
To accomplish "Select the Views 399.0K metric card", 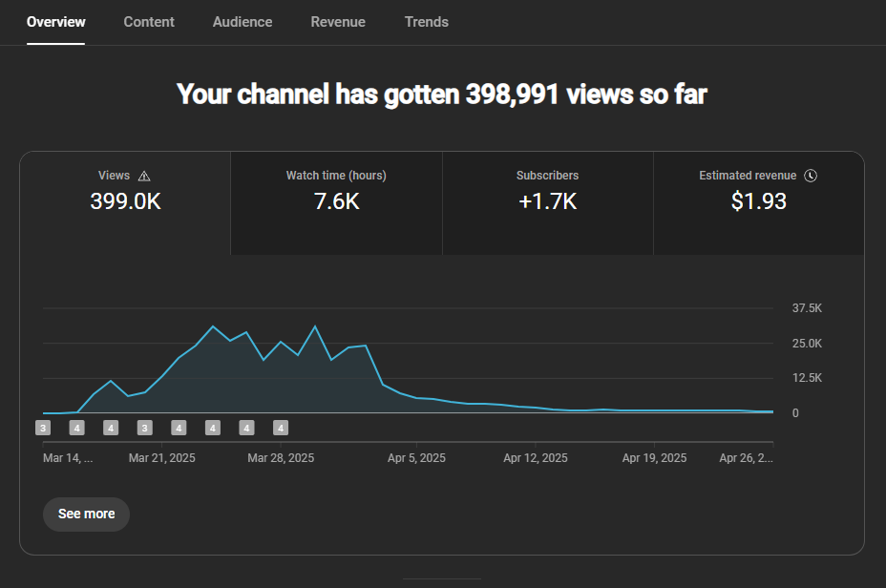I will click(125, 203).
